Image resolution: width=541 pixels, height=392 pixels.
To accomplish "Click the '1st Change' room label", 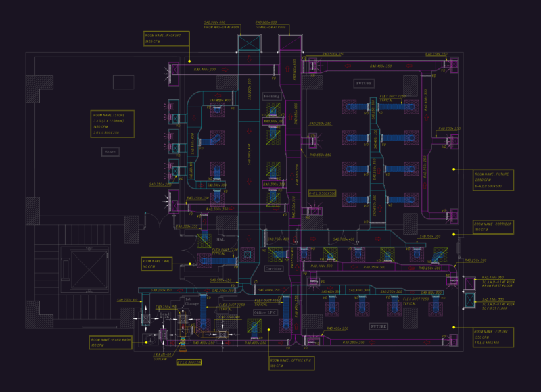I will coord(191,301).
